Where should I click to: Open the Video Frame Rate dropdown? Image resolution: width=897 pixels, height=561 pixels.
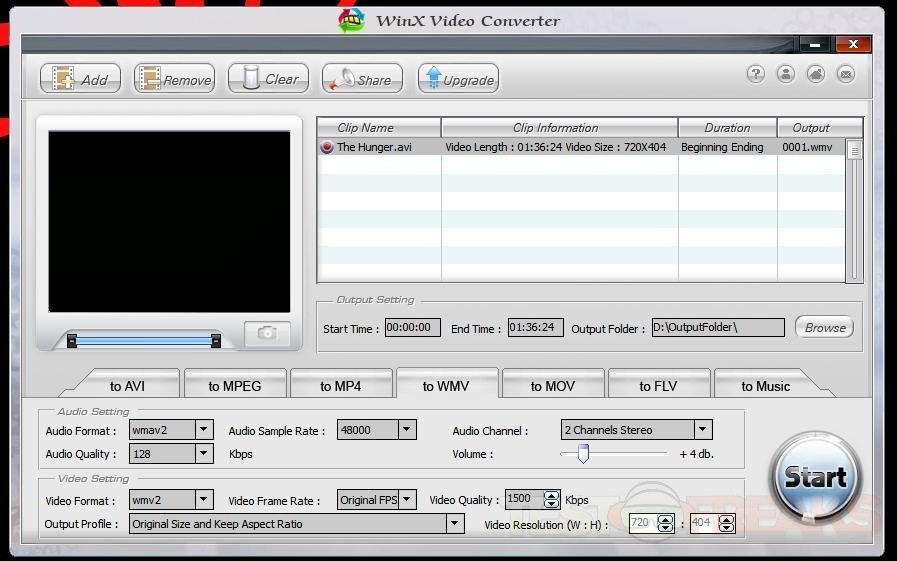(x=407, y=499)
